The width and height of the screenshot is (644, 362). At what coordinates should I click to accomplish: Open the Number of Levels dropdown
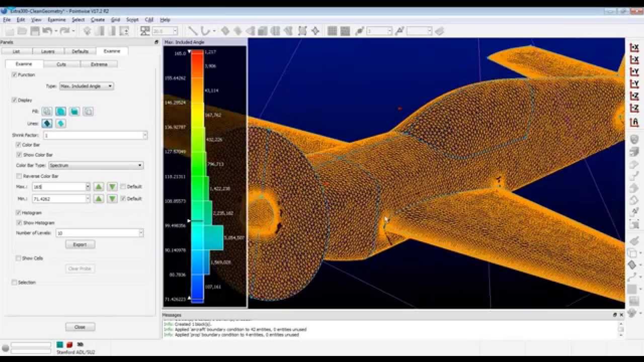(x=141, y=233)
